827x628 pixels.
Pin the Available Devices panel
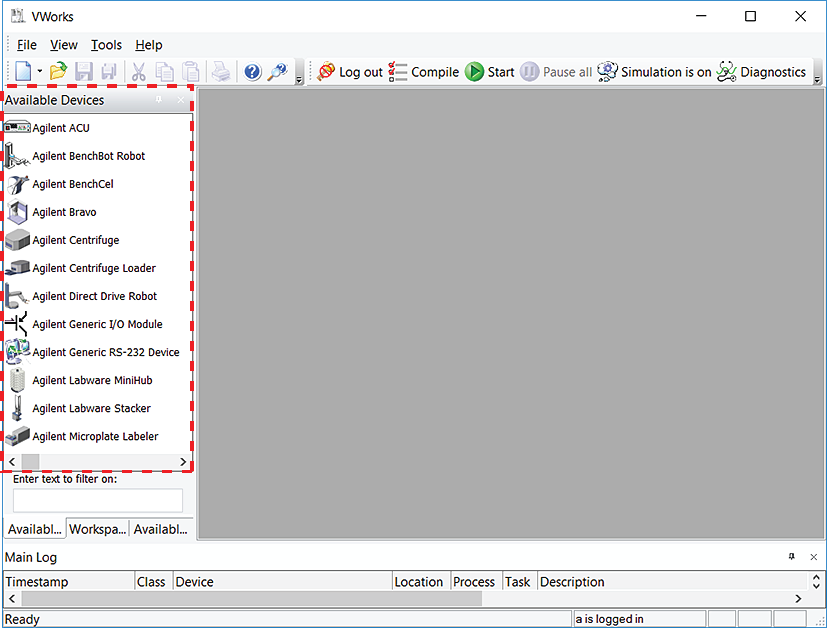click(158, 101)
